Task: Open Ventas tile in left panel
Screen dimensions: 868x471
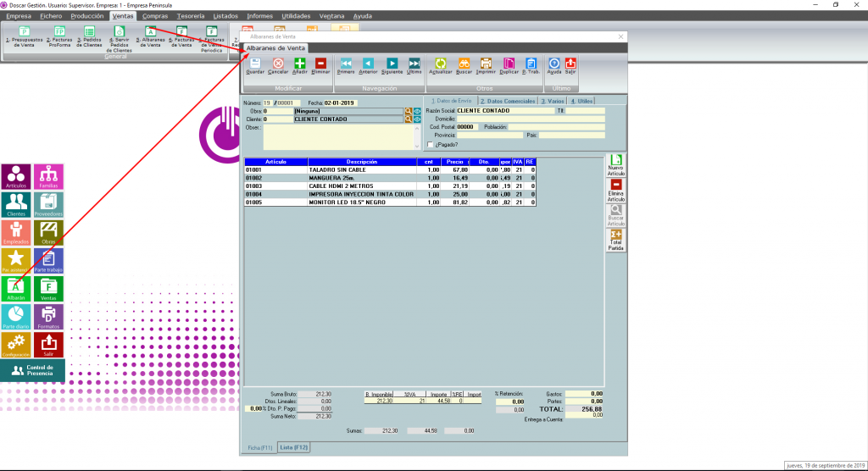Action: tap(48, 290)
